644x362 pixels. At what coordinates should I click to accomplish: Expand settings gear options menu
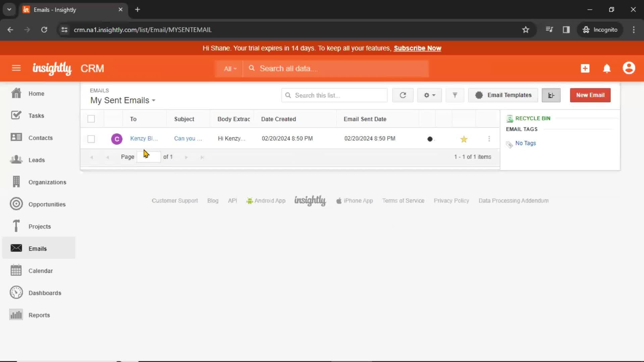[x=429, y=95]
